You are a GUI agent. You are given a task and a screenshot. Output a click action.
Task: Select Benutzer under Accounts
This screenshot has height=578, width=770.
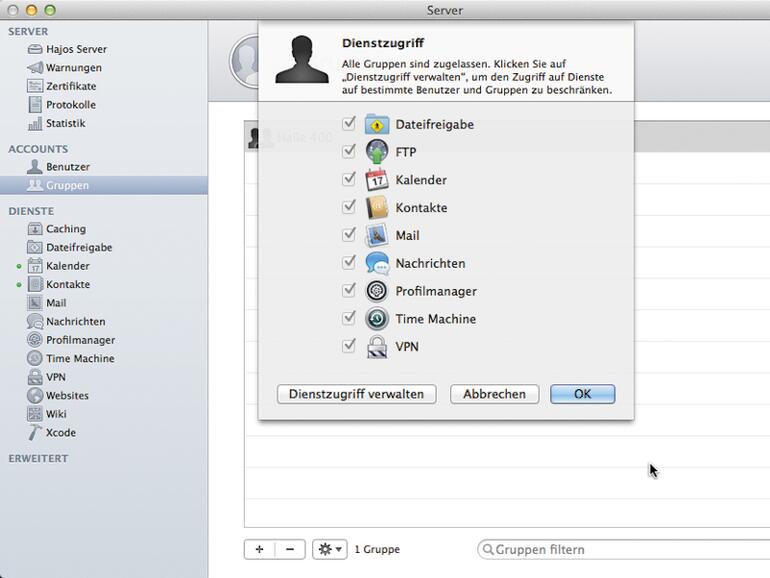point(58,167)
